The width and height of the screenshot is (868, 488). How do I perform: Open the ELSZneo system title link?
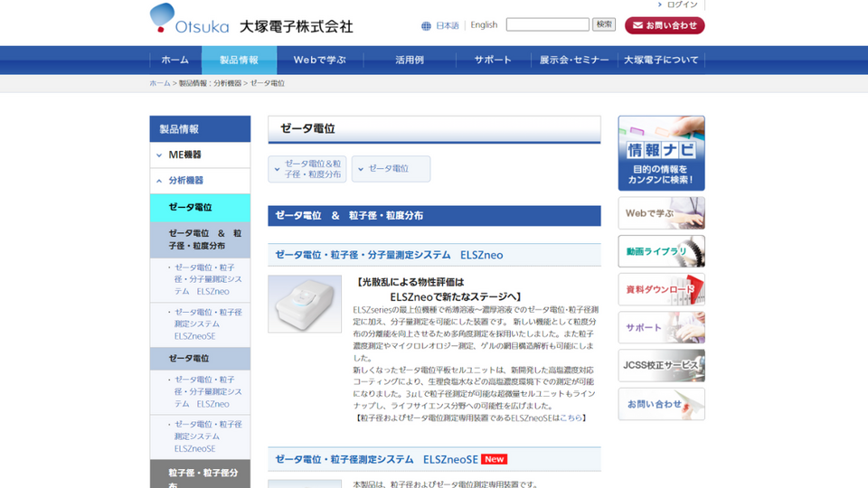pos(389,255)
